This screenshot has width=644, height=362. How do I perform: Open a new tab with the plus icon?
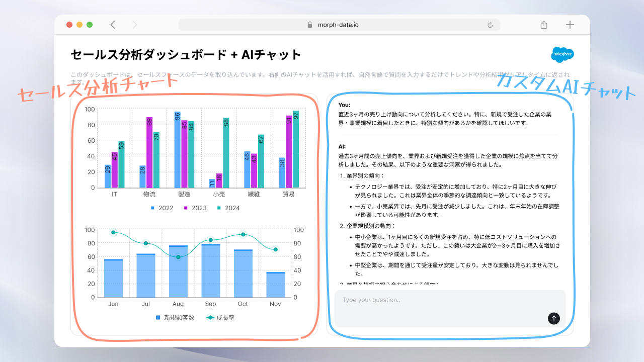[x=570, y=25]
